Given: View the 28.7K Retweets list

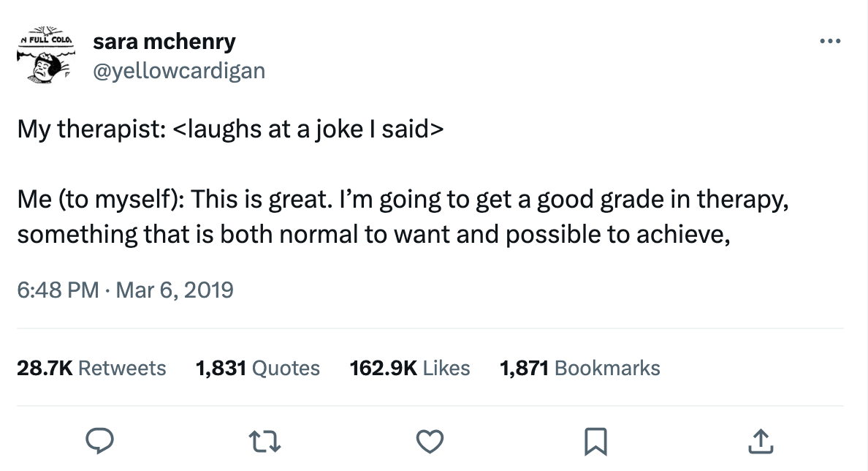Looking at the screenshot, I should [x=91, y=368].
